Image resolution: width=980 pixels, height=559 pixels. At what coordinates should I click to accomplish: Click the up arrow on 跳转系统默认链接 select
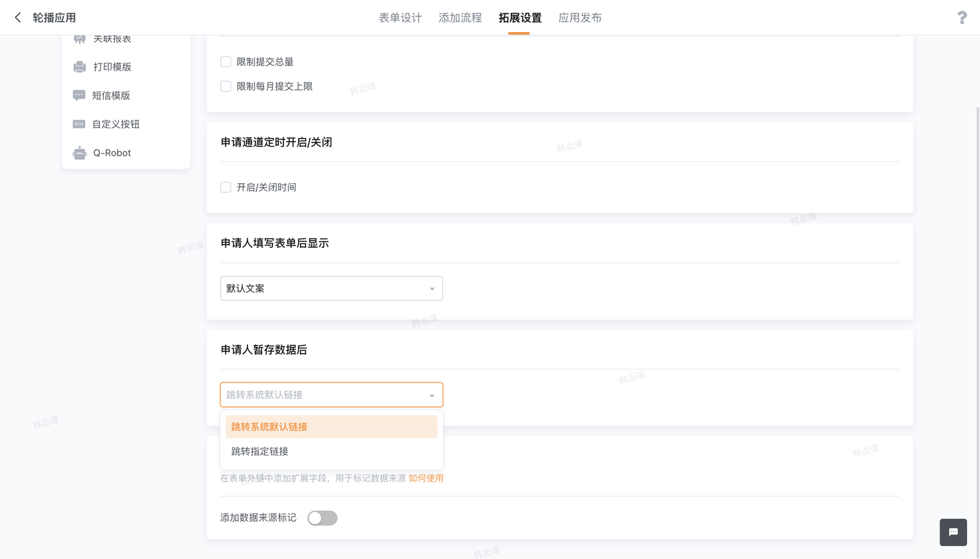(x=432, y=395)
